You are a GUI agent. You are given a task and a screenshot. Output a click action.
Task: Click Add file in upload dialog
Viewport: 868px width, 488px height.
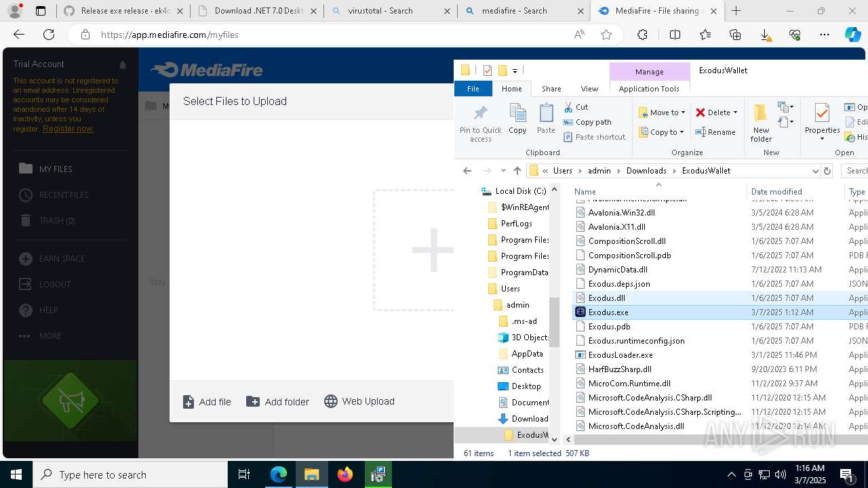pos(207,402)
